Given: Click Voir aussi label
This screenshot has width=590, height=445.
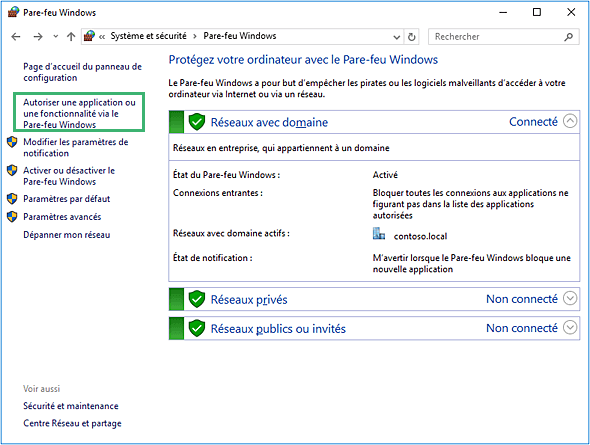Looking at the screenshot, I should click(41, 389).
